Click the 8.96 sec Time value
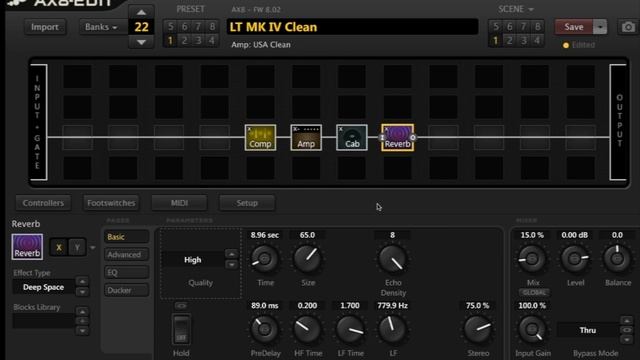The height and width of the screenshot is (360, 640). pyautogui.click(x=264, y=235)
